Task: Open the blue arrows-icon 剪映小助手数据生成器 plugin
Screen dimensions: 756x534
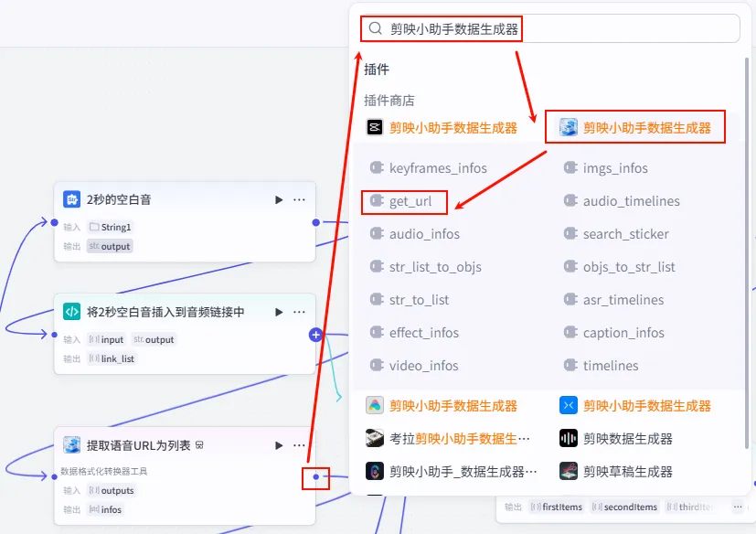Action: tap(635, 406)
